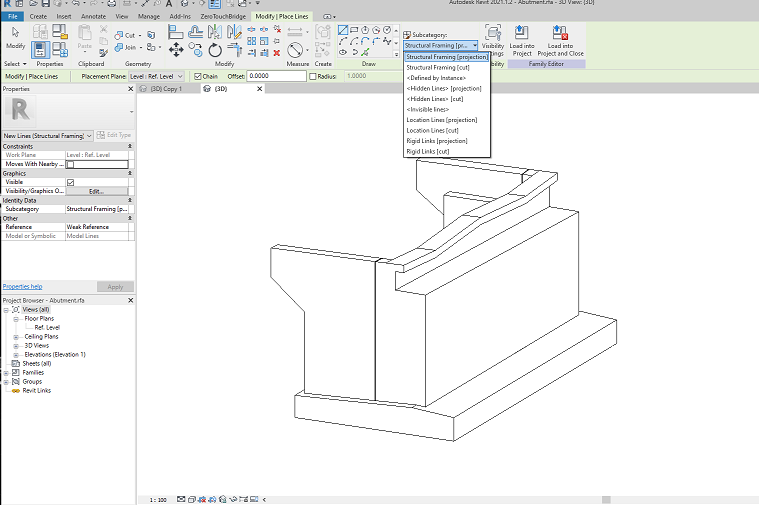The image size is (759, 505).
Task: Expand the Families tree node
Action: click(6, 373)
